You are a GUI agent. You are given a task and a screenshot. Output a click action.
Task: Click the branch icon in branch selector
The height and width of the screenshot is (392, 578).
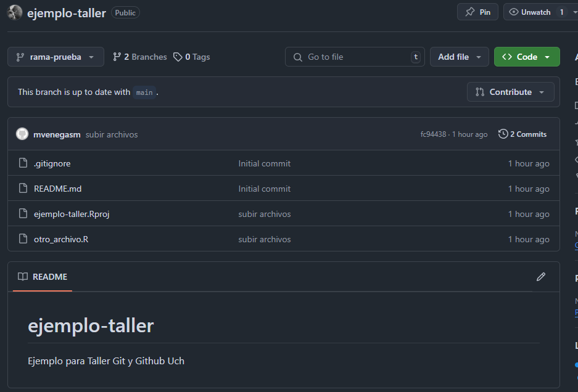(20, 57)
